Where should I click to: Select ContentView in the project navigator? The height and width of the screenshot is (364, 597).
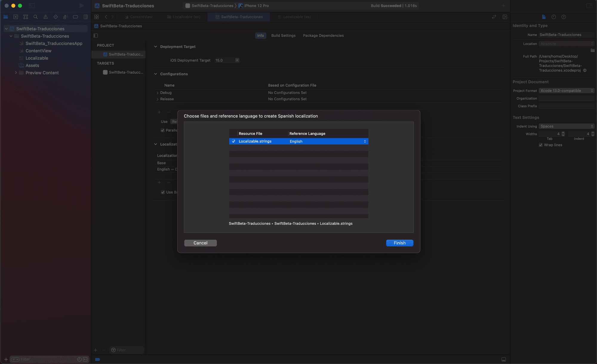point(39,51)
